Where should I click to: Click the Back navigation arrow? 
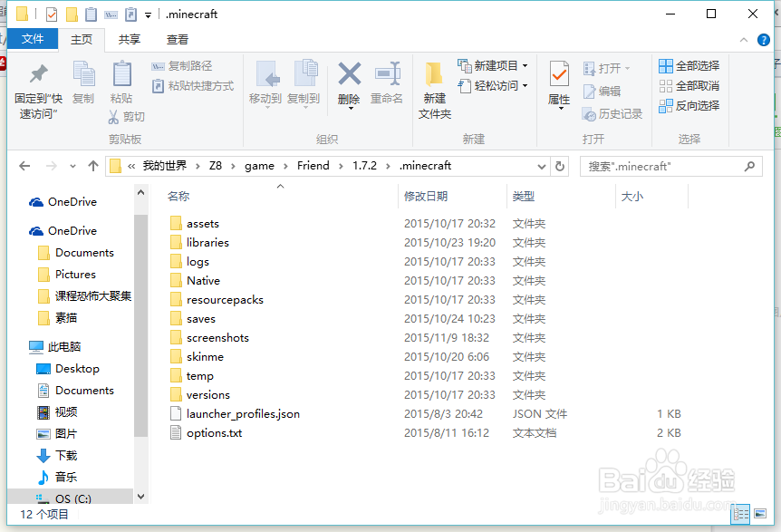[24, 166]
